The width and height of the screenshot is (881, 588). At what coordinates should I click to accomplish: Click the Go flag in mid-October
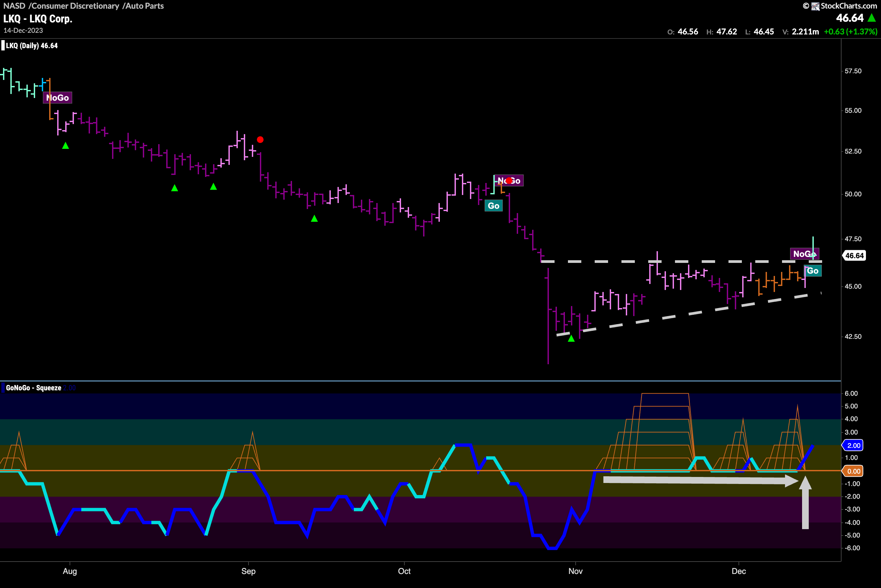[x=493, y=206]
